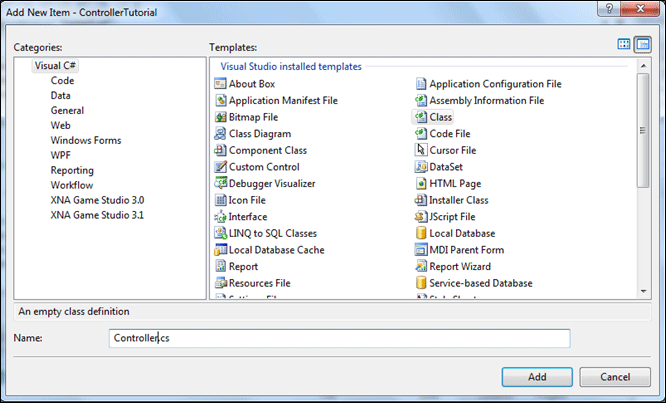Select the Report Wizard template icon
666x403 pixels.
click(420, 266)
